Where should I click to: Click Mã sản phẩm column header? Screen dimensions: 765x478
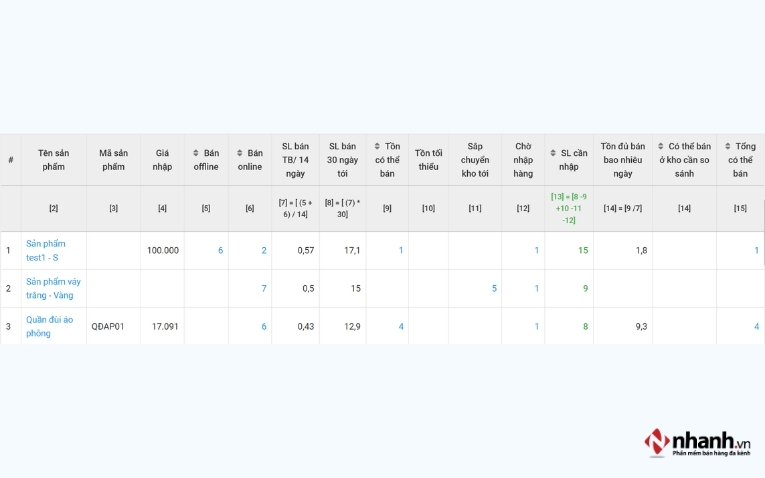click(x=113, y=160)
